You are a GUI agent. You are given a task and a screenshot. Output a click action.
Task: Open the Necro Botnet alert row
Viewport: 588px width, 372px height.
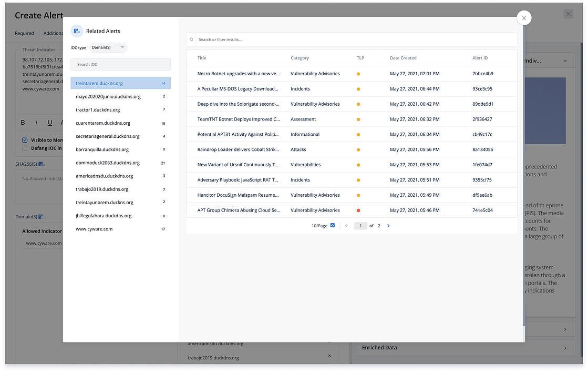coord(238,74)
